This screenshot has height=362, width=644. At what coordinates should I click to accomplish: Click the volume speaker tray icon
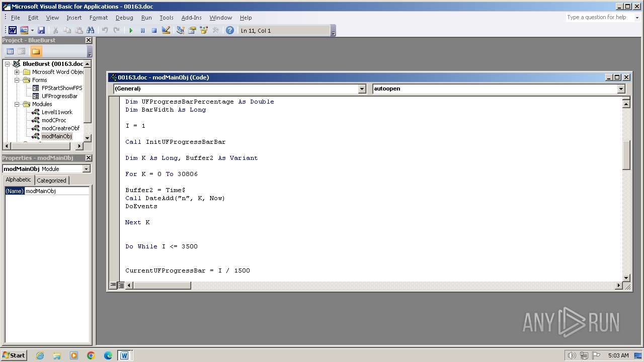click(572, 355)
